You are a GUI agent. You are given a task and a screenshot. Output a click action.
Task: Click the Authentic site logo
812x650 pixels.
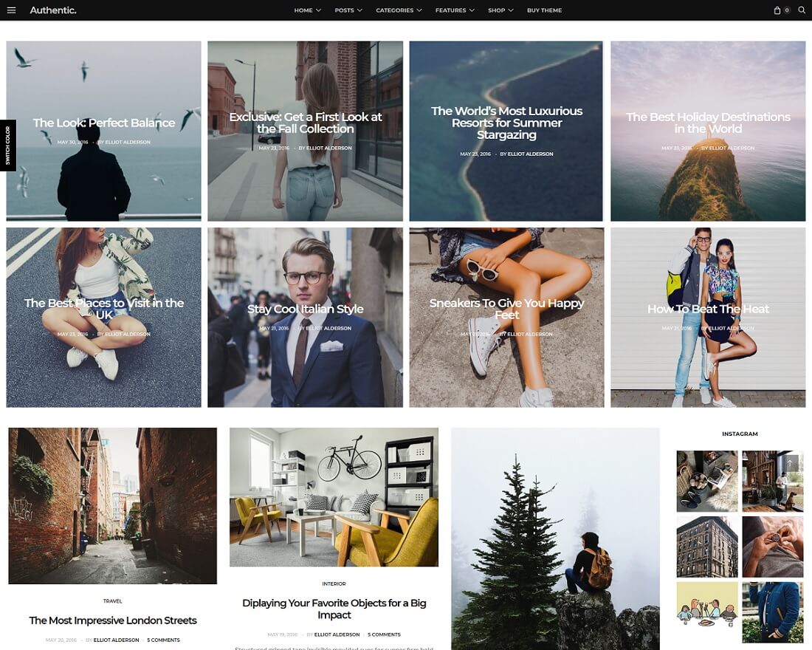pyautogui.click(x=52, y=10)
